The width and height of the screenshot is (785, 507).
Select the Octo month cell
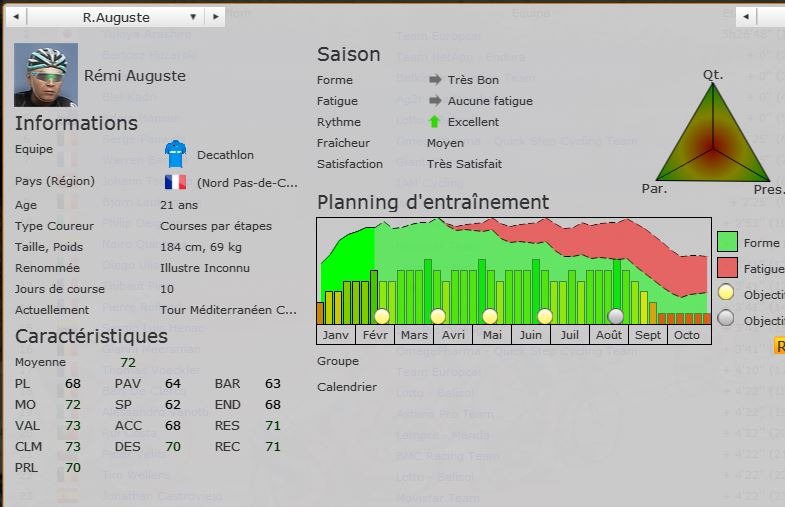[x=687, y=335]
